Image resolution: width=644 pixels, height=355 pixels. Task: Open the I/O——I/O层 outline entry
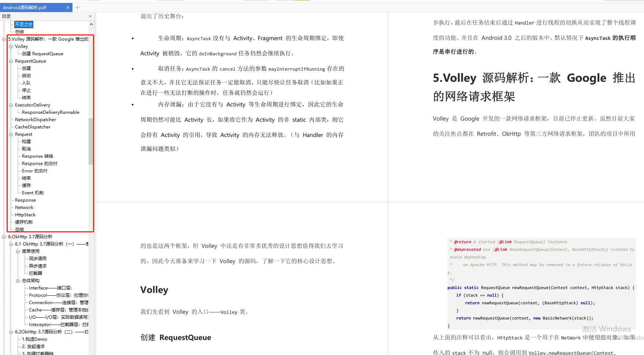click(x=59, y=317)
